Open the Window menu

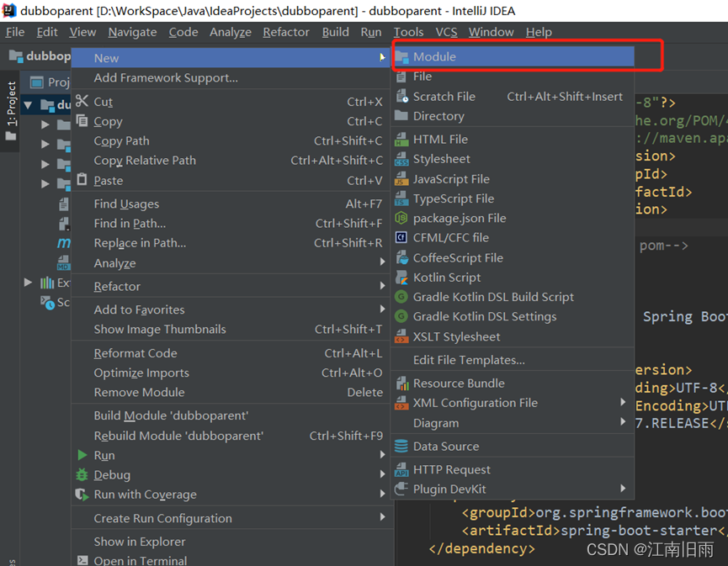point(491,32)
